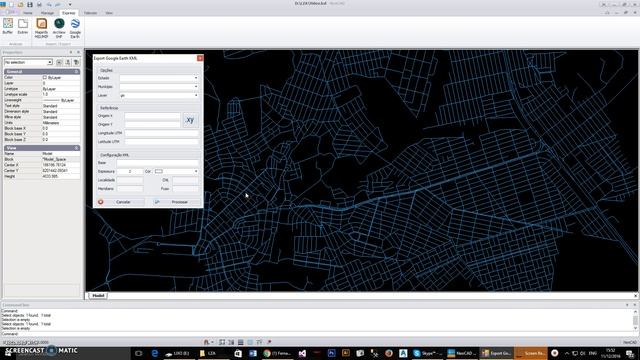Toggle the lineweight display icon in status bar

(259, 342)
